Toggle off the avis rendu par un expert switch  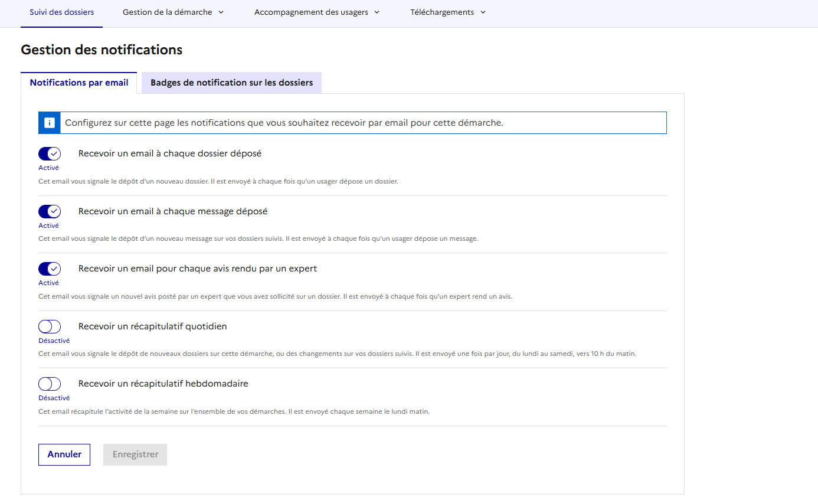(x=50, y=269)
